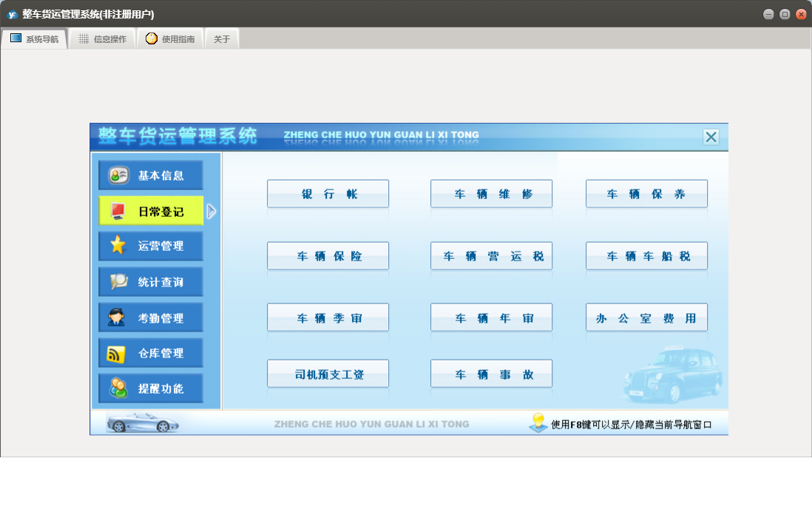The width and height of the screenshot is (812, 532).
Task: Click the lightbulb hint icon in footer
Action: pos(538,422)
